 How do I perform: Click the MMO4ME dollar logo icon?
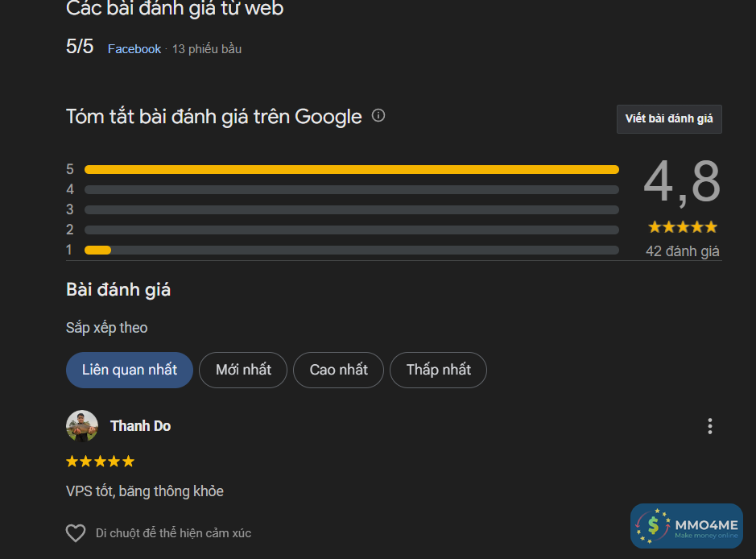[654, 526]
